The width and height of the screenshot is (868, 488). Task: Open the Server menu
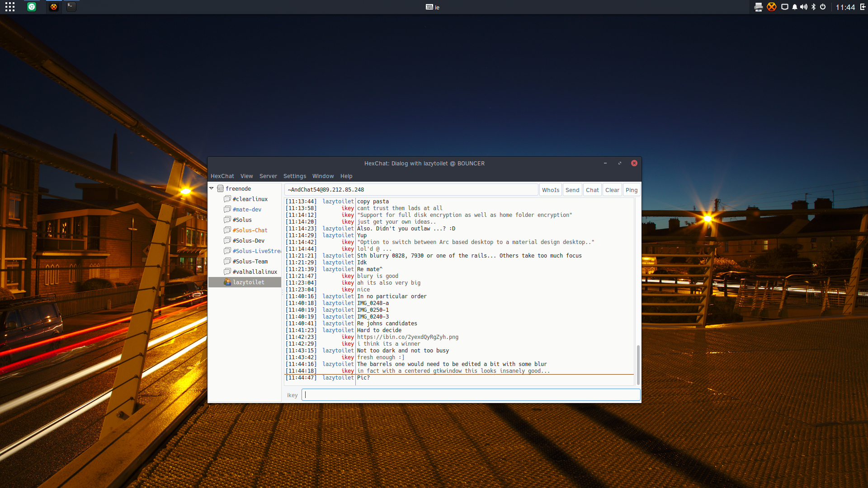(x=268, y=176)
